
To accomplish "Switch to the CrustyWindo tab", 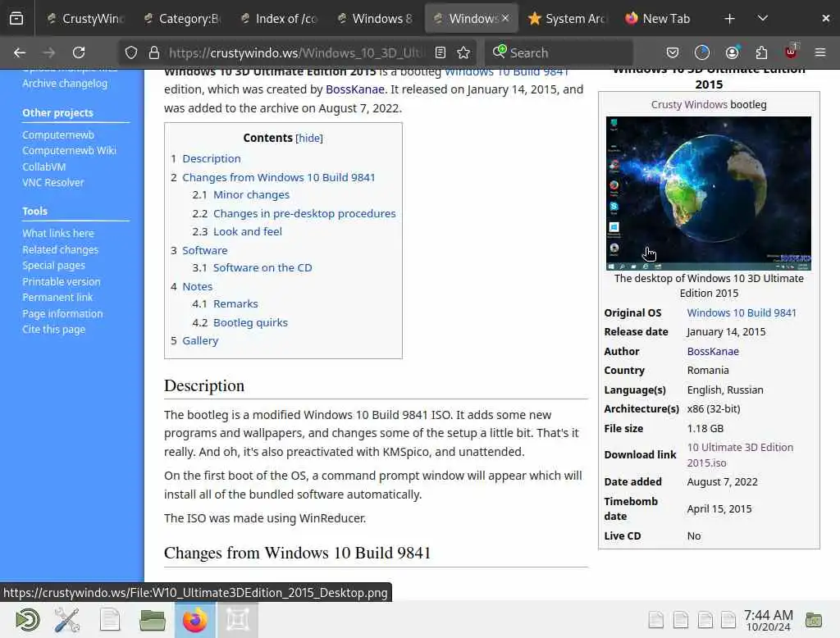I will click(x=85, y=19).
